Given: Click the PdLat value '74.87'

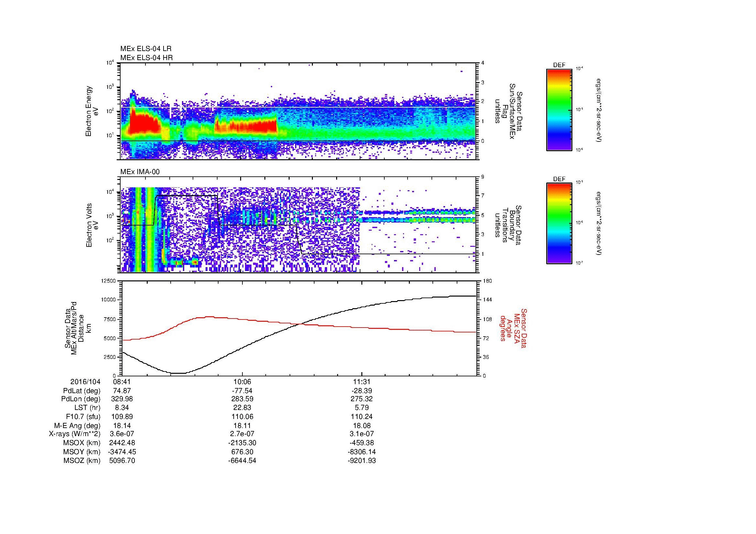Looking at the screenshot, I should [x=122, y=391].
